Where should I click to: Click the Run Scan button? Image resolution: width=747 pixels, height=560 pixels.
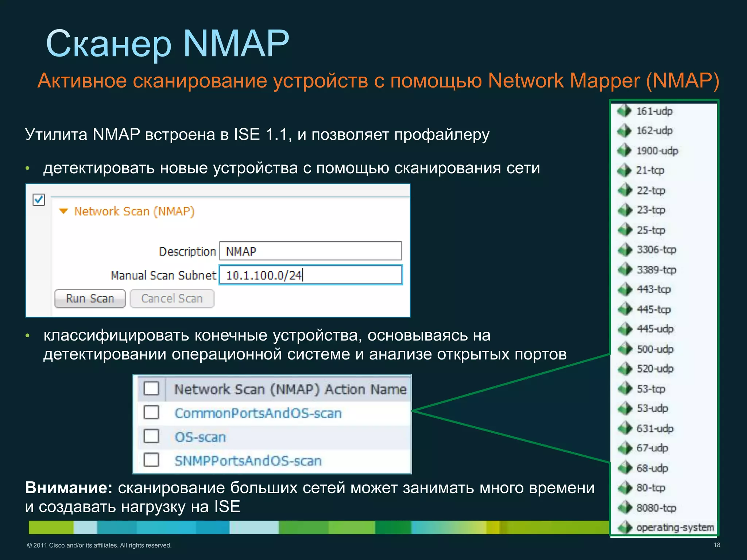[x=90, y=299]
